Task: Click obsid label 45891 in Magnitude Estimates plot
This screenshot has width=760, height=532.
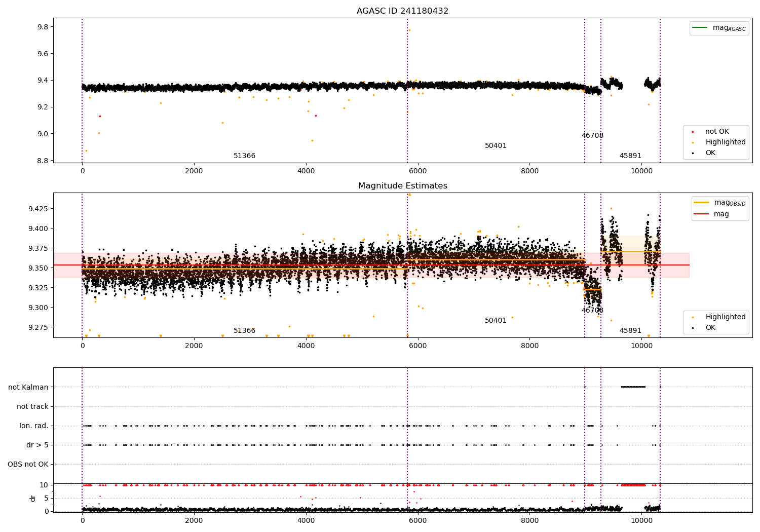Action: 630,331
